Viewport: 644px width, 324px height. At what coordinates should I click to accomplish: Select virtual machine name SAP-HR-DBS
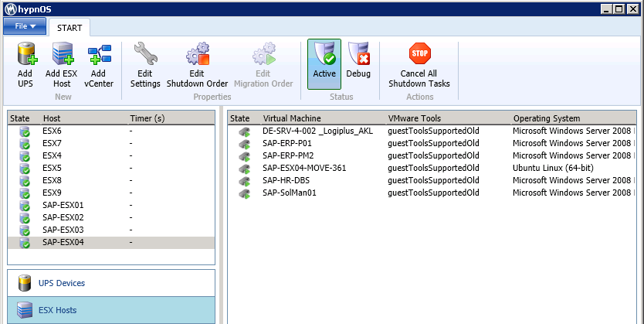[286, 180]
